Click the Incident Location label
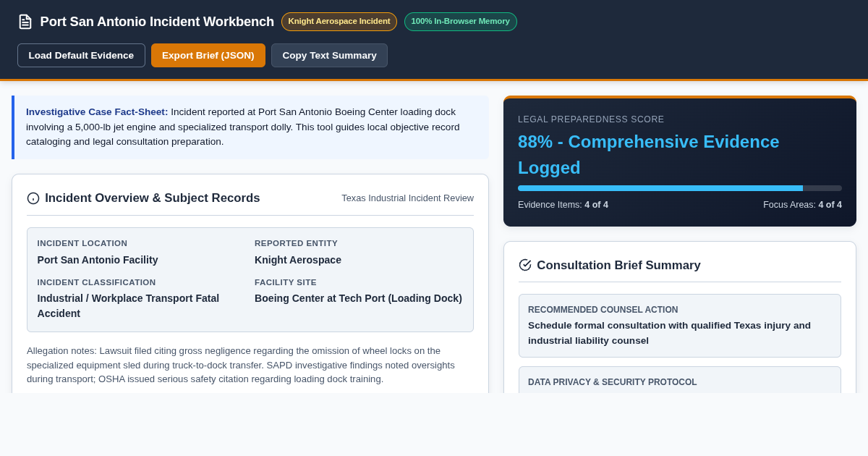The height and width of the screenshot is (456, 868). tap(82, 243)
